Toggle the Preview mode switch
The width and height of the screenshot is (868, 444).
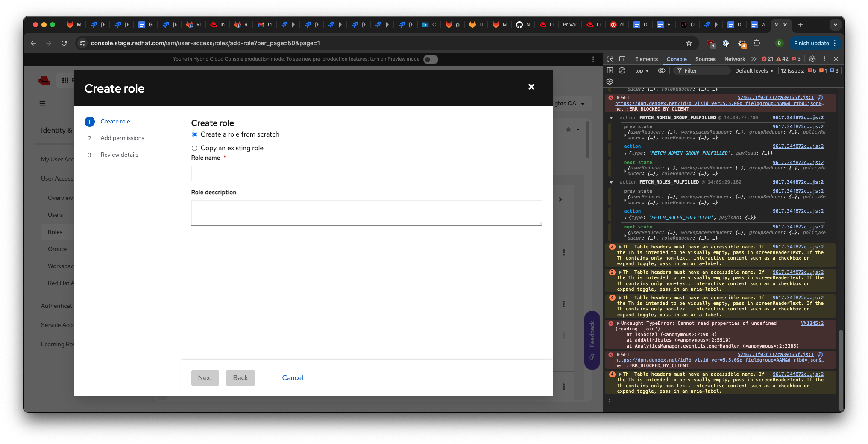pos(431,59)
